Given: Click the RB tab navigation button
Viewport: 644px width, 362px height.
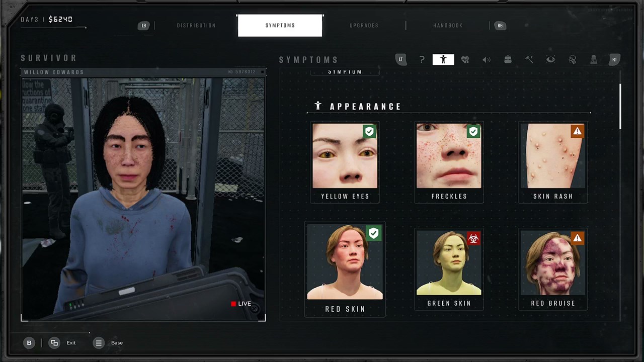Looking at the screenshot, I should tap(500, 26).
